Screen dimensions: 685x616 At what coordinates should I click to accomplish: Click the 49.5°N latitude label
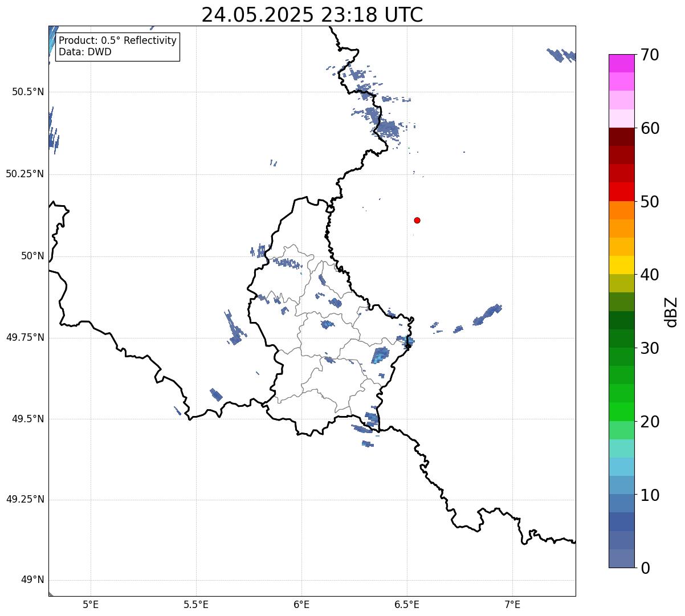[28, 419]
